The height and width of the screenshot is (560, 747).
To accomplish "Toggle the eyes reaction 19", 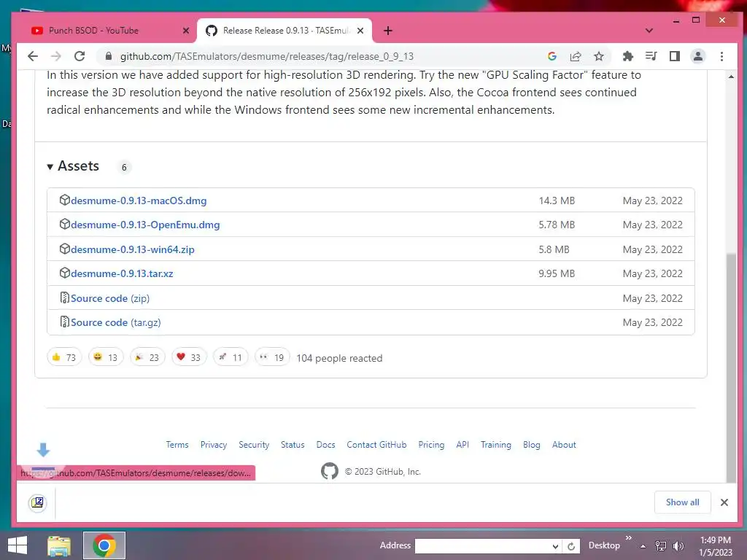I will [x=272, y=357].
